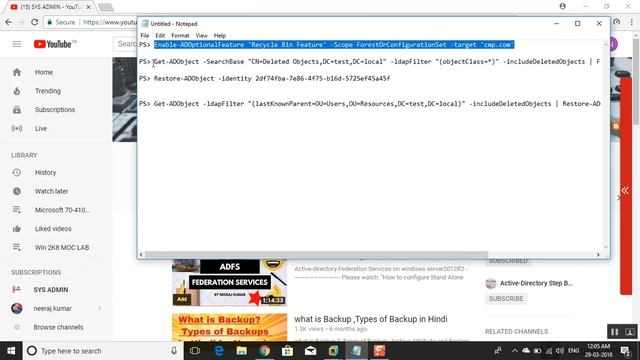Switch to Notepad on taskbar
640x360 pixels.
coord(356,351)
